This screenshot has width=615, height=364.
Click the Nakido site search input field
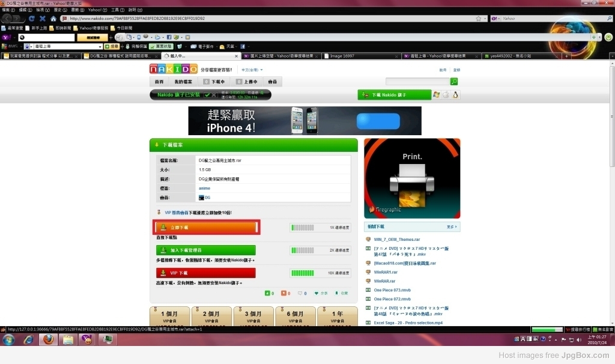417,81
